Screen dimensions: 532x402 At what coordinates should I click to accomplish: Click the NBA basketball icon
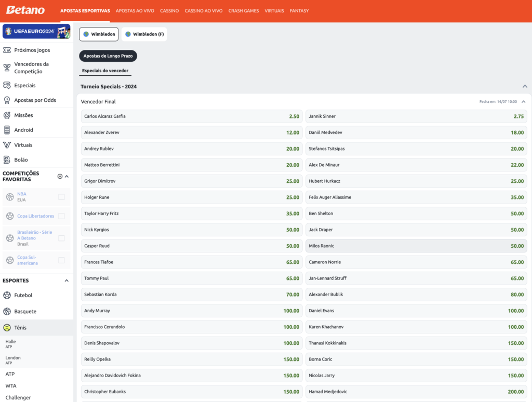point(10,197)
